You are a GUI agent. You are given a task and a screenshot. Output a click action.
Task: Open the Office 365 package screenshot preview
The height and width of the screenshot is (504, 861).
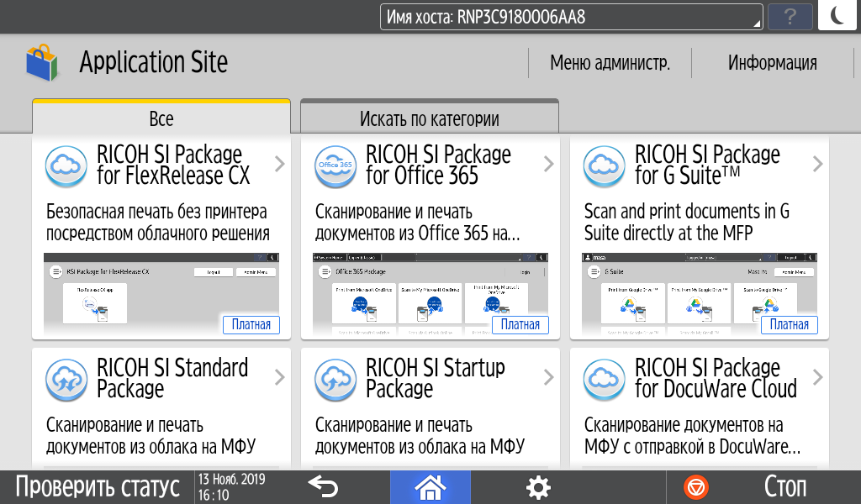(x=430, y=294)
